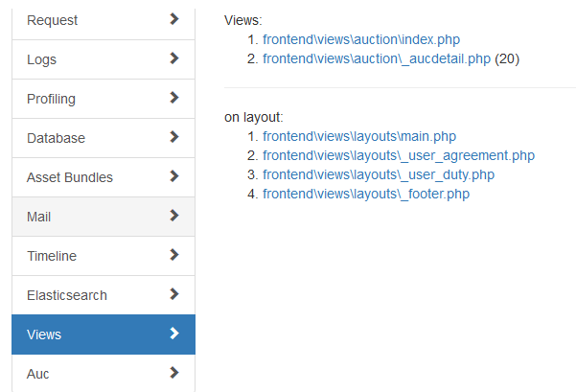Click the chevron arrow beside Request
The image size is (576, 392).
click(x=173, y=19)
